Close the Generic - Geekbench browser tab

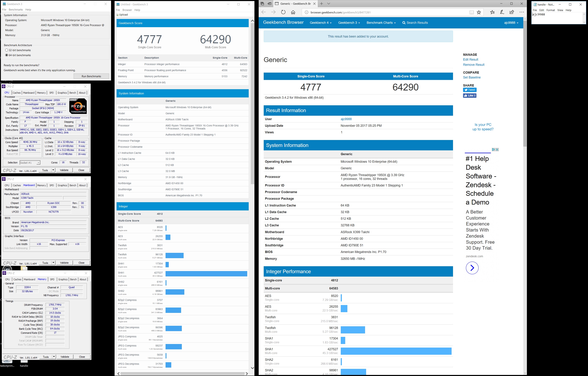[314, 4]
